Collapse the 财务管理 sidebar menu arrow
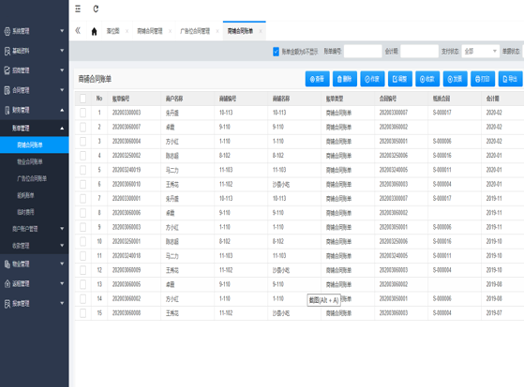524x387 pixels. 62,110
